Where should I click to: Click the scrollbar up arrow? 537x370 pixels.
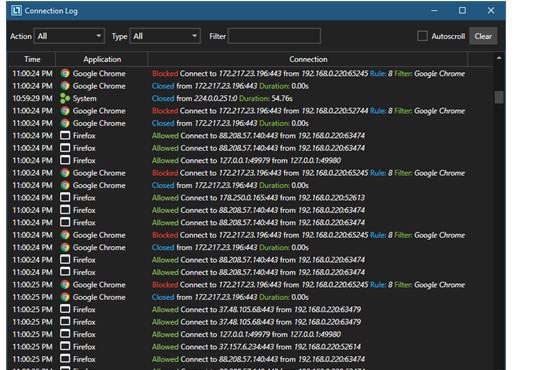pos(499,58)
